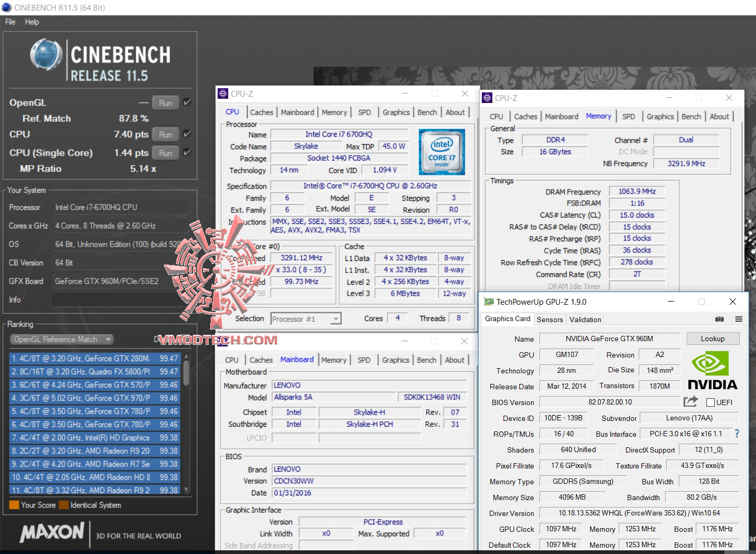Run the CPU benchmark
756x554 pixels.
(165, 135)
